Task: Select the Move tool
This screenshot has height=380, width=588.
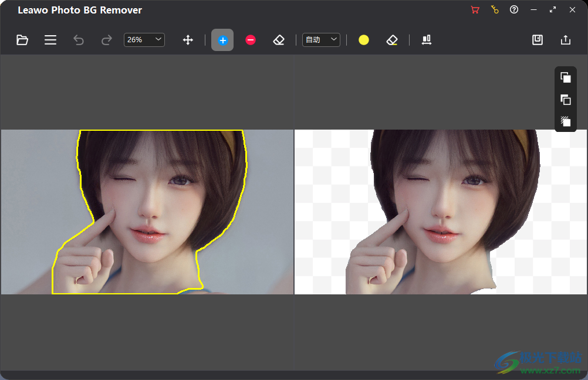Action: tap(188, 40)
